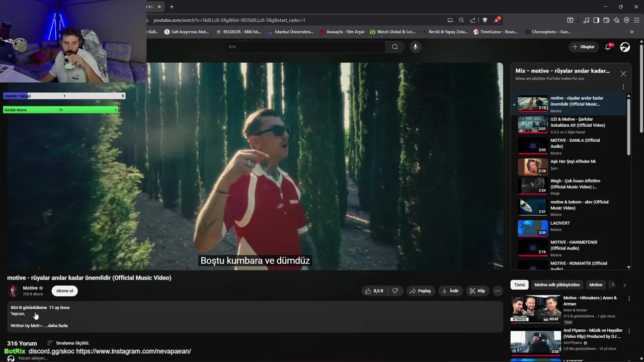The width and height of the screenshot is (644, 362).
Task: Click the Abone ol subscribe button
Action: click(x=64, y=291)
